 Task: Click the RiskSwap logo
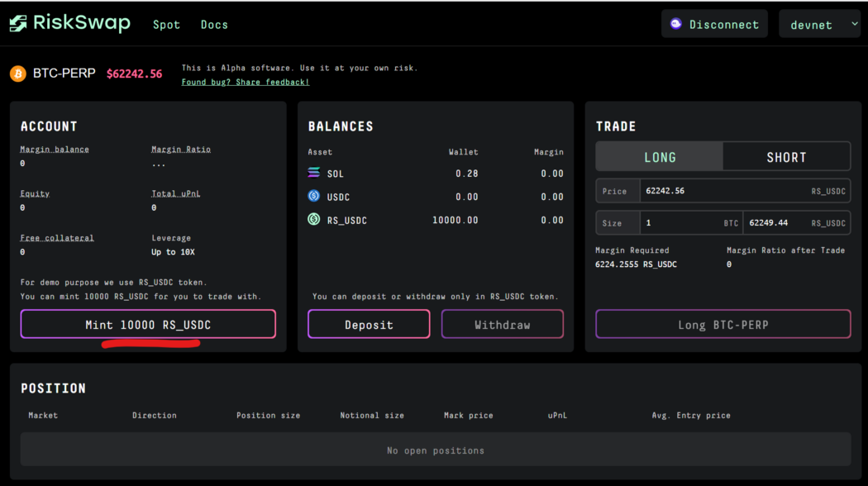(x=69, y=23)
